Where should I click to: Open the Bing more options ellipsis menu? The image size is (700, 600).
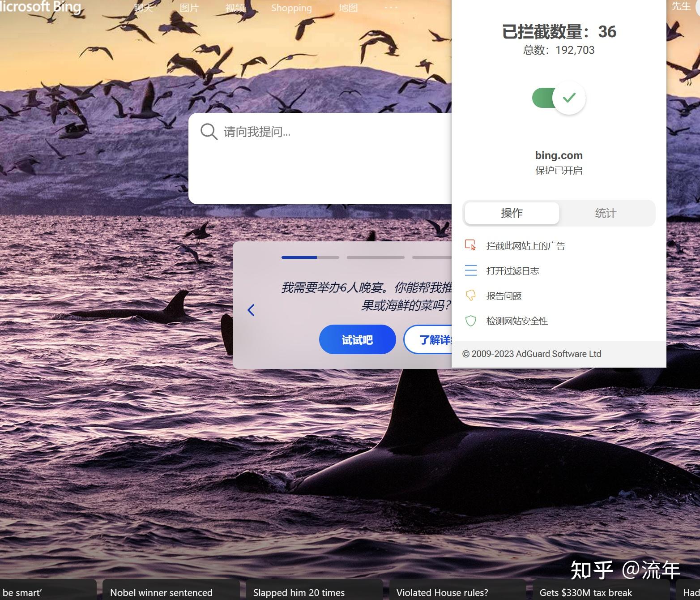click(390, 7)
